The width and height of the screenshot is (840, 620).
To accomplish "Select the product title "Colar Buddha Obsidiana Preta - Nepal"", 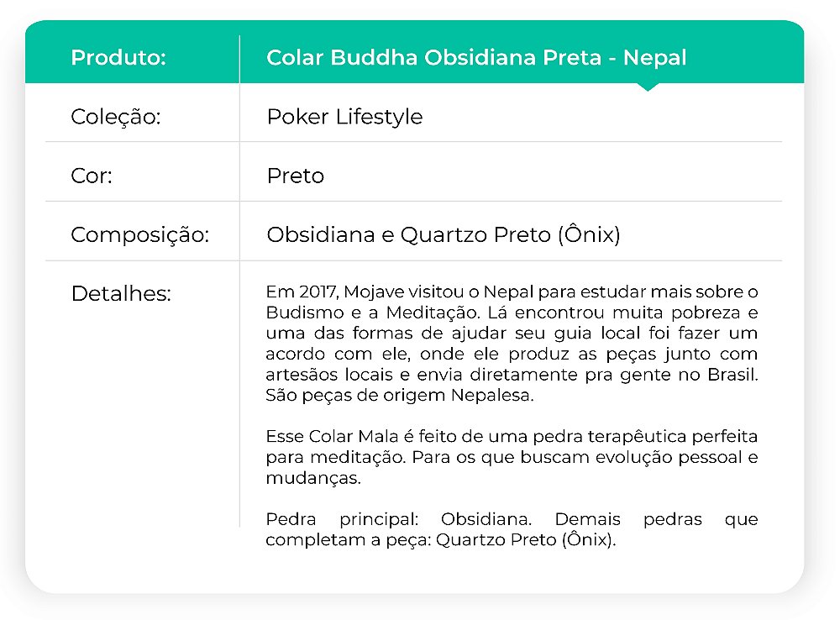I will [x=476, y=58].
